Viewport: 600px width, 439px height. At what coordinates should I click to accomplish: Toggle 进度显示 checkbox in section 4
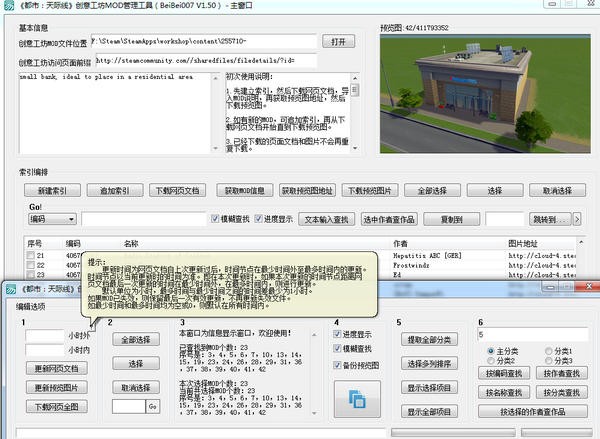[x=337, y=334]
